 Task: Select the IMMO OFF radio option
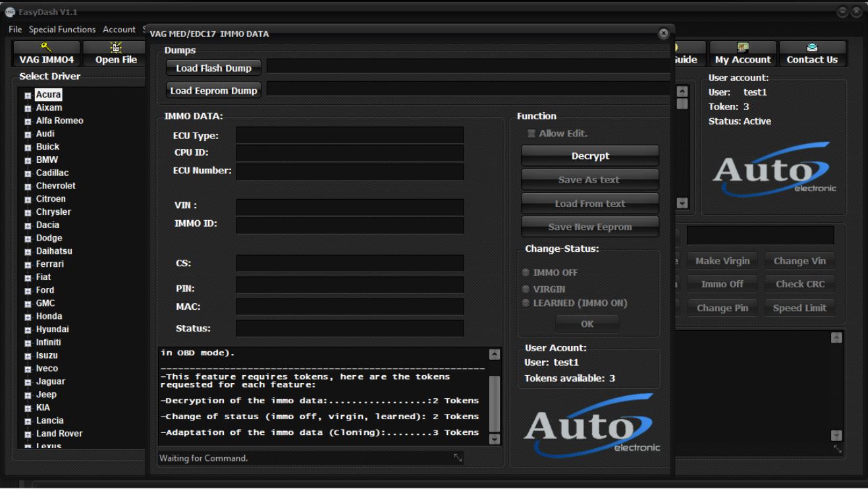pos(526,274)
